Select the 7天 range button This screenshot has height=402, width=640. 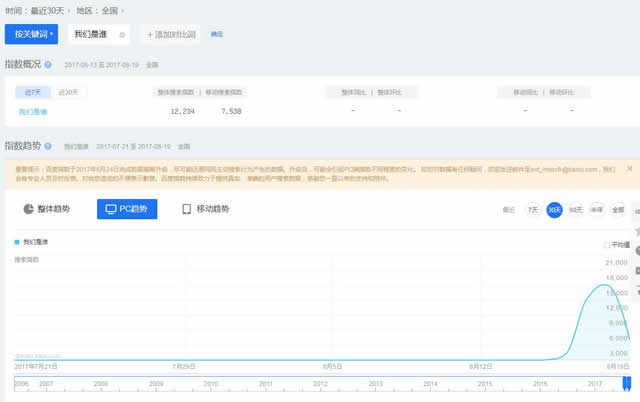point(533,210)
